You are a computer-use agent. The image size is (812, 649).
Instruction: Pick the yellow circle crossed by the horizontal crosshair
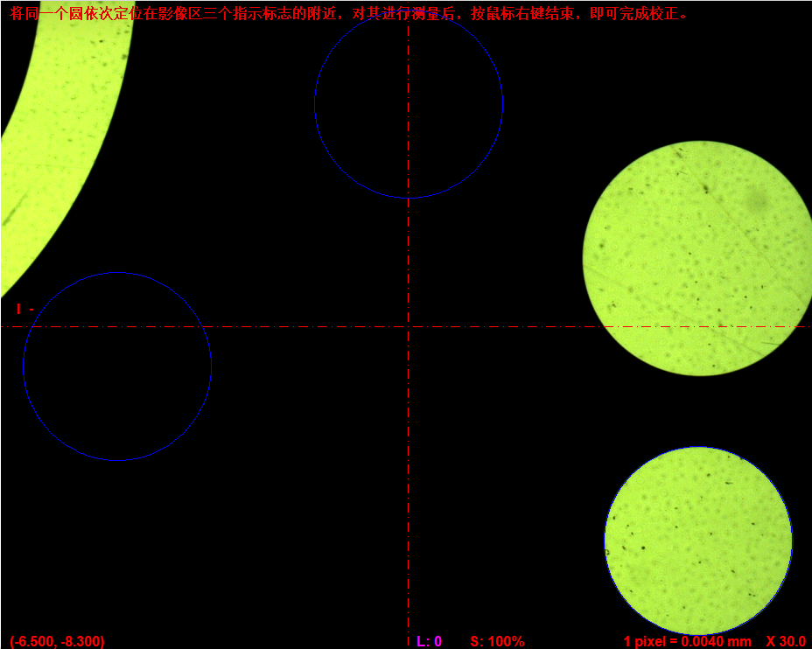(x=697, y=258)
